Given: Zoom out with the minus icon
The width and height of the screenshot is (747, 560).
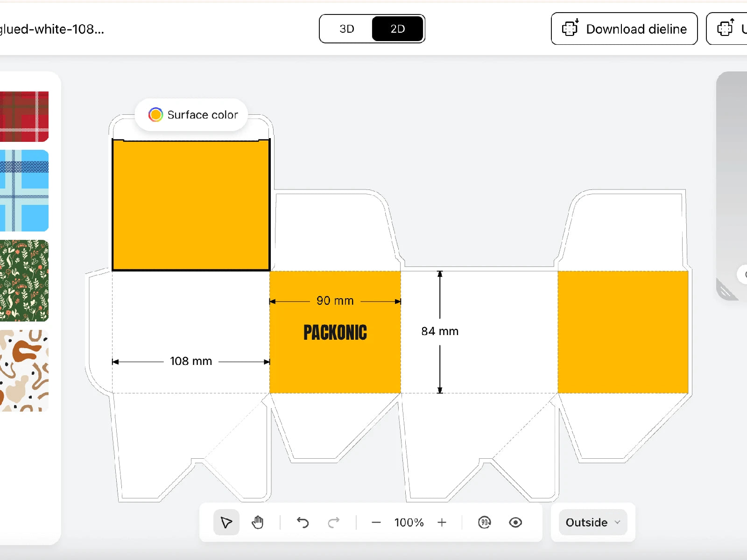Looking at the screenshot, I should point(376,522).
